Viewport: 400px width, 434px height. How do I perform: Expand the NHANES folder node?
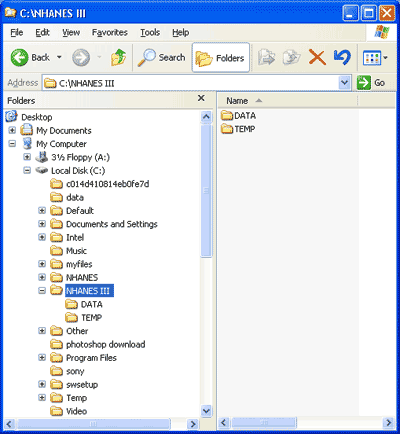point(42,277)
